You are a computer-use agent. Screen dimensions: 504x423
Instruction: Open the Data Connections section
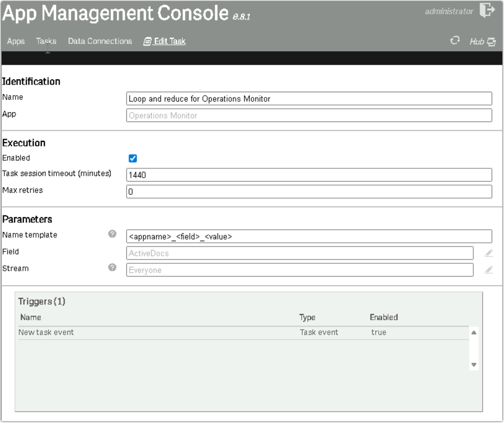coord(100,41)
